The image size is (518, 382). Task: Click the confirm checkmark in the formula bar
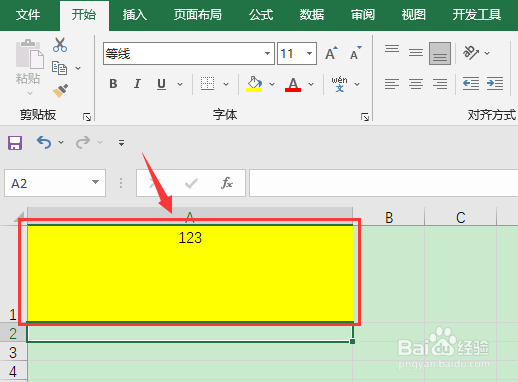click(191, 183)
